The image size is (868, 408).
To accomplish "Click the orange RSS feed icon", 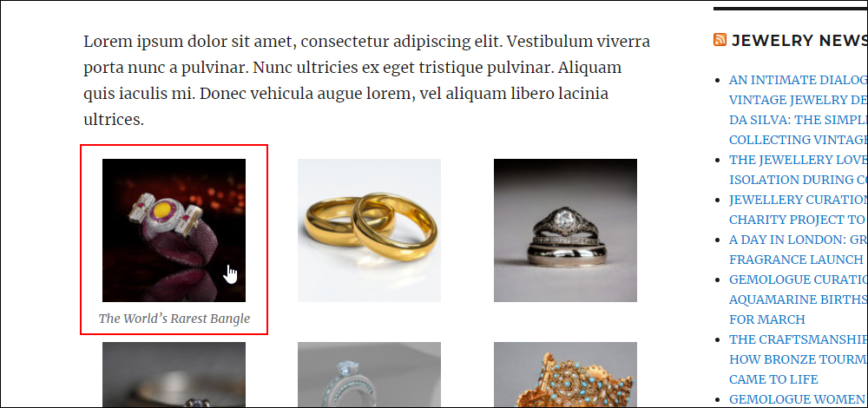I will tap(720, 40).
